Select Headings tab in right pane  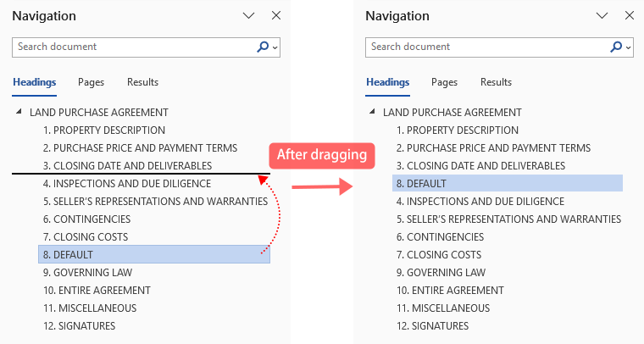tap(388, 82)
